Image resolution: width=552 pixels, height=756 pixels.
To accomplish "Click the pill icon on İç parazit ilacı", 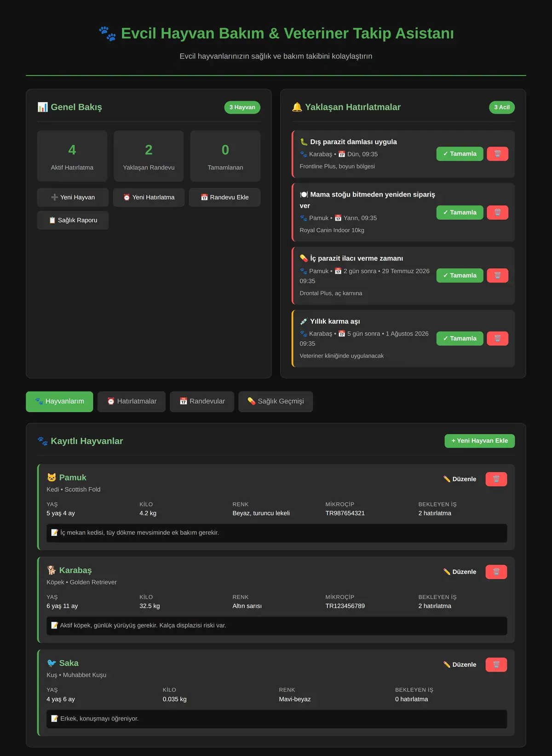I will (304, 258).
